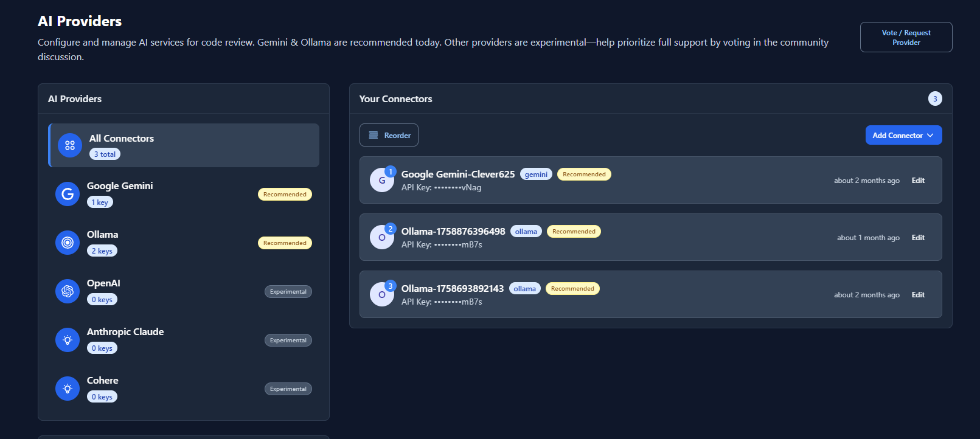The image size is (980, 439).
Task: Click the Cohere lightbulb icon
Action: (68, 389)
